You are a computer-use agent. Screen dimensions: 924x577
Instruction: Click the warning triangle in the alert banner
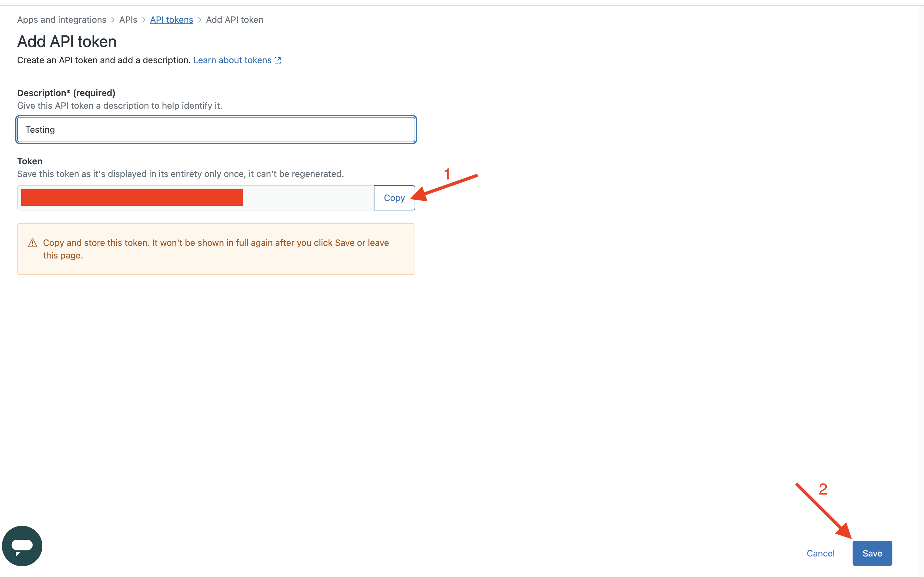point(33,243)
